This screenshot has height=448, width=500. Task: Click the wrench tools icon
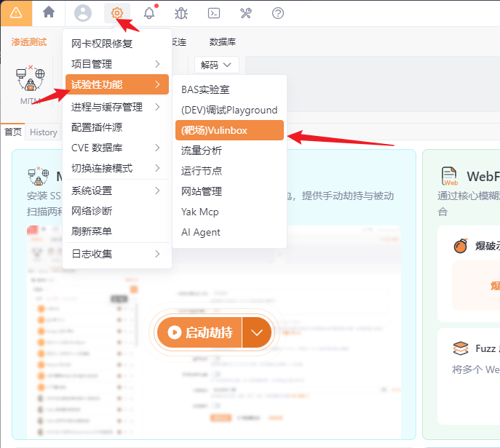click(246, 13)
